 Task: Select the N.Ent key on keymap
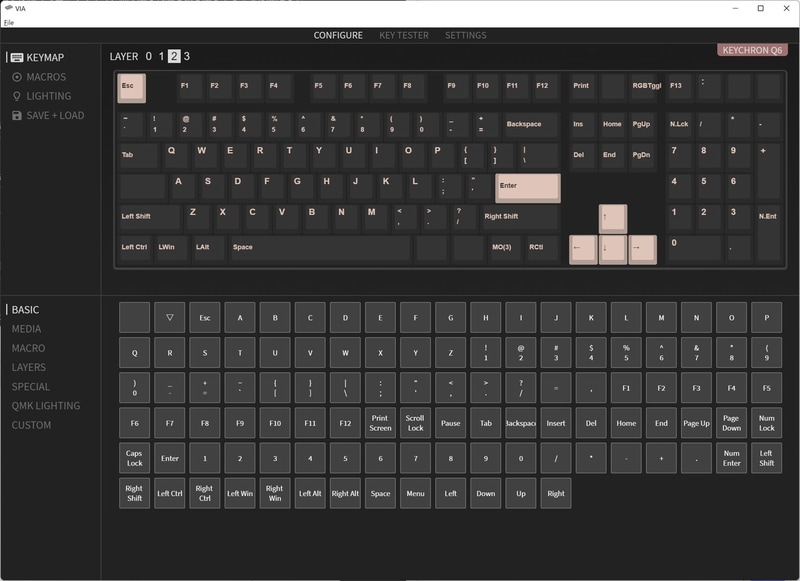coord(768,234)
